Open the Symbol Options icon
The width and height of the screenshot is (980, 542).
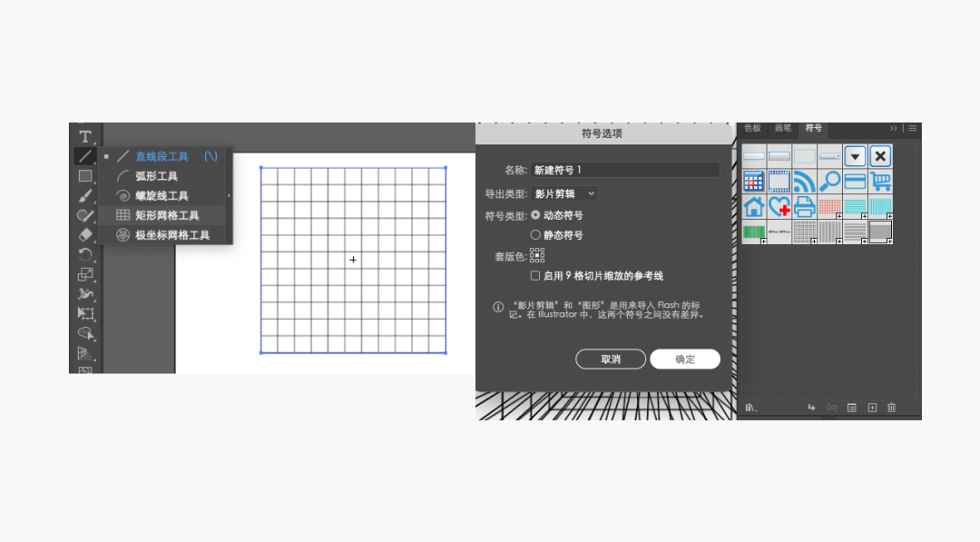pos(852,408)
